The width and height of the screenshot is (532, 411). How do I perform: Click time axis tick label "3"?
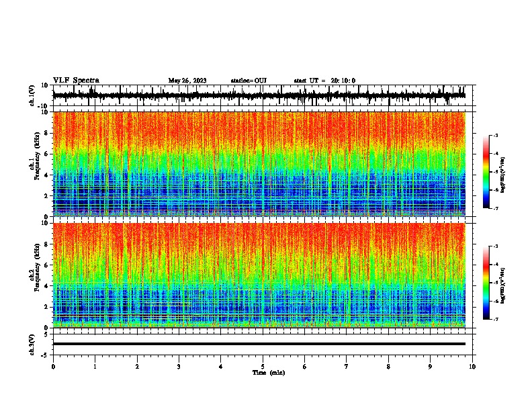coord(179,366)
